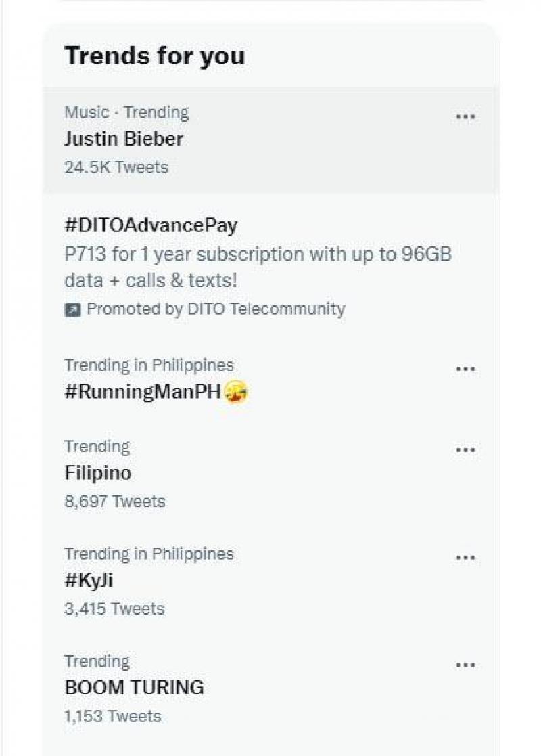The width and height of the screenshot is (541, 756).
Task: Open more options for #KyJi trend
Action: [x=465, y=558]
